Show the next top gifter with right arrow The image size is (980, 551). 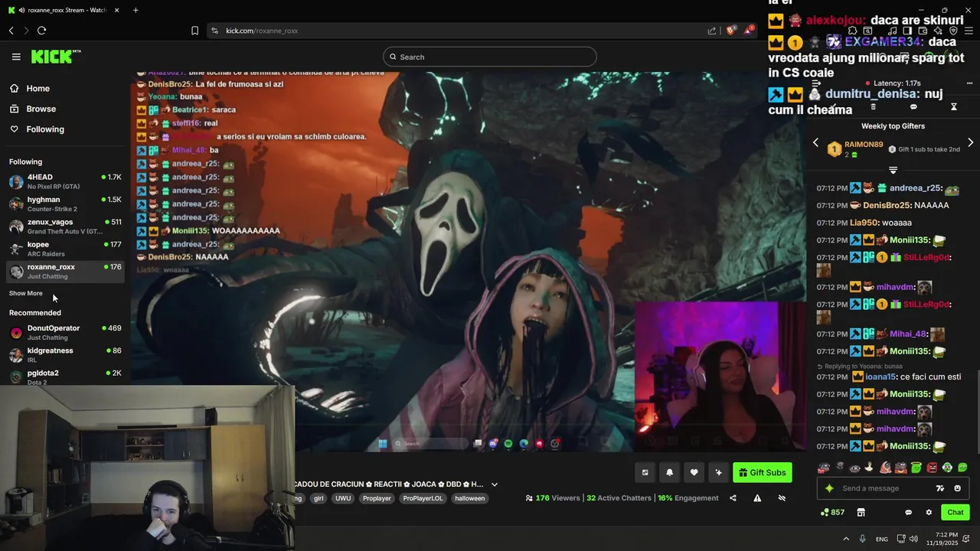click(970, 143)
